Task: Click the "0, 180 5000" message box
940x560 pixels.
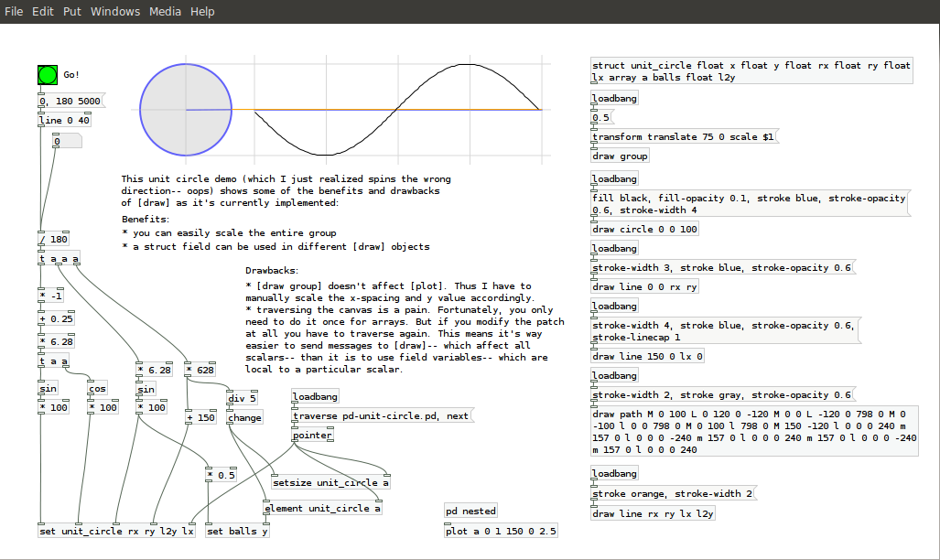Action: pyautogui.click(x=71, y=102)
